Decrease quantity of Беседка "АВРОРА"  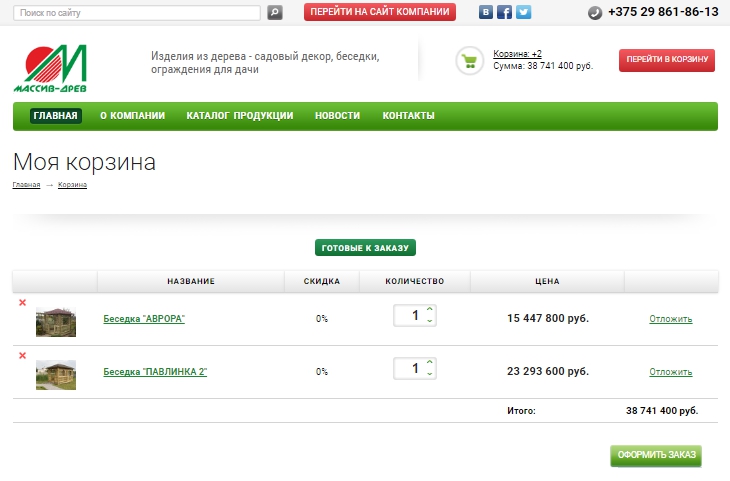pos(429,321)
